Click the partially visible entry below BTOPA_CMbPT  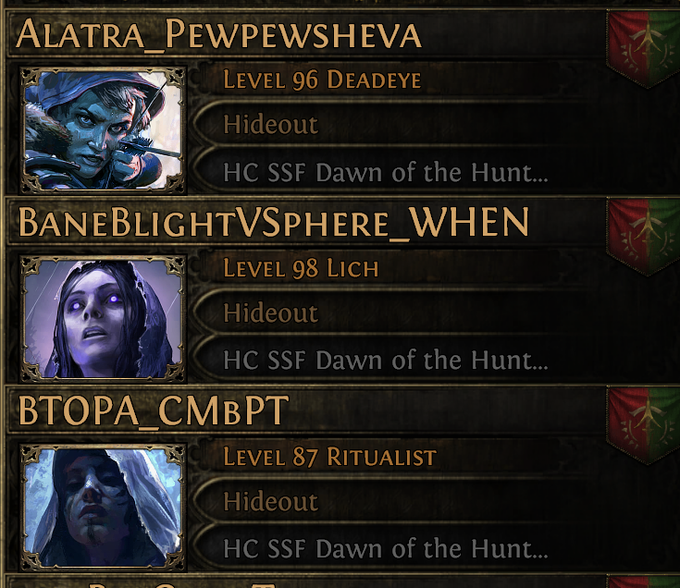pos(306,582)
